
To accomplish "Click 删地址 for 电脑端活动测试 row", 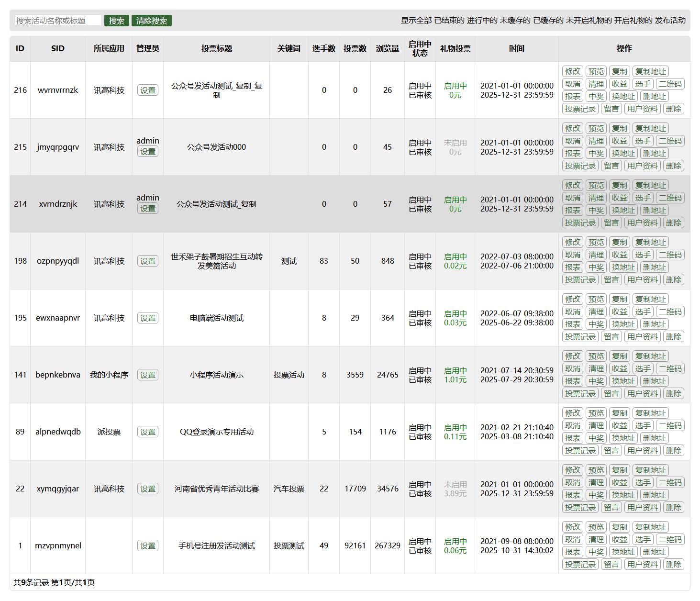I will (655, 324).
